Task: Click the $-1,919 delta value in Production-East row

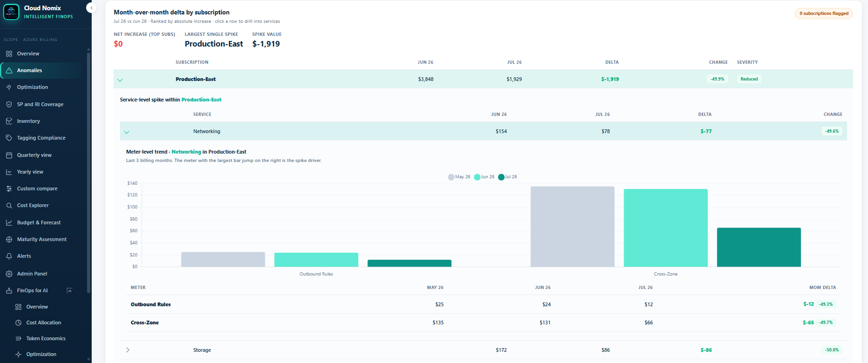Action: 610,79
